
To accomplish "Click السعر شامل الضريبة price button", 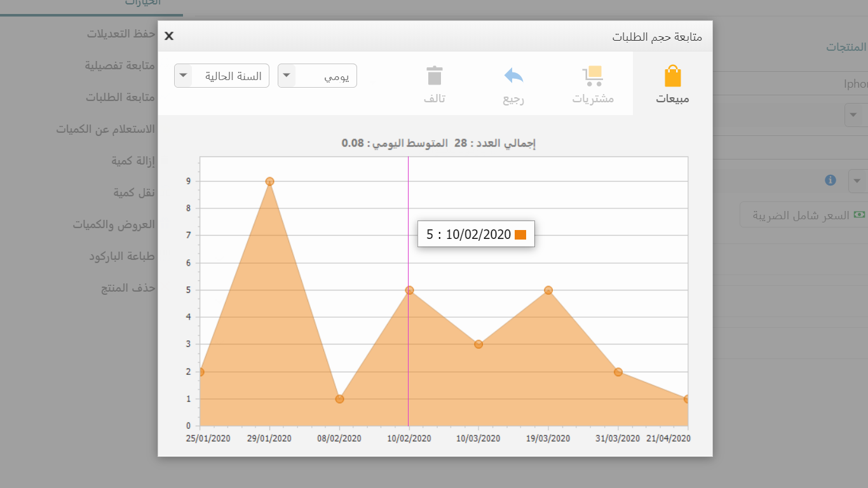I will point(804,215).
